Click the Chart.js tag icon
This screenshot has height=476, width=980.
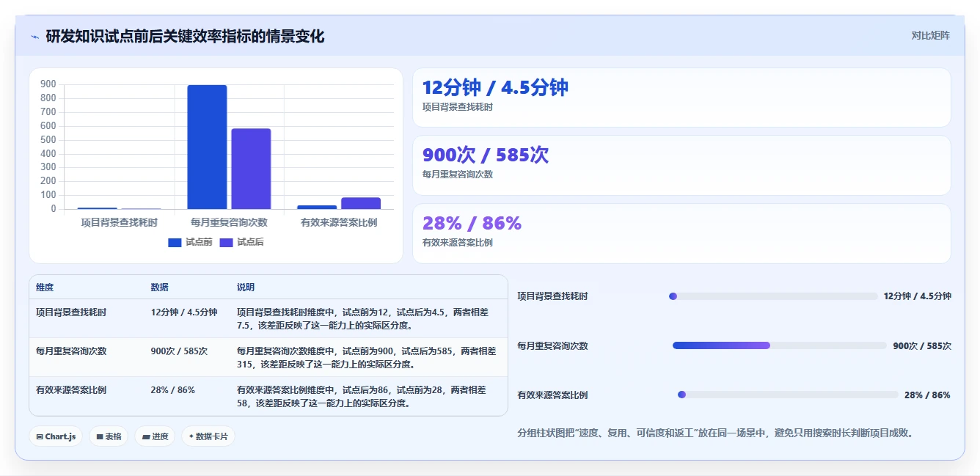click(x=40, y=437)
